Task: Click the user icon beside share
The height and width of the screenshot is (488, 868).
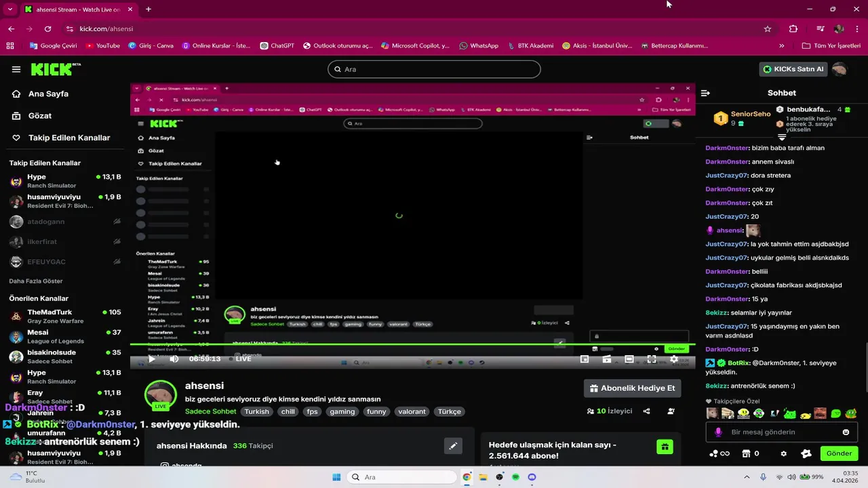Action: click(671, 411)
